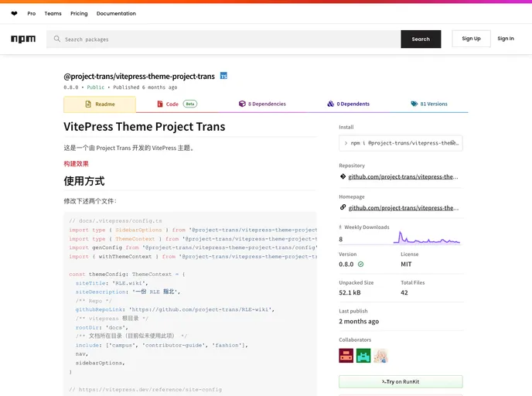Click the heart icon in the top bar

pos(14,14)
